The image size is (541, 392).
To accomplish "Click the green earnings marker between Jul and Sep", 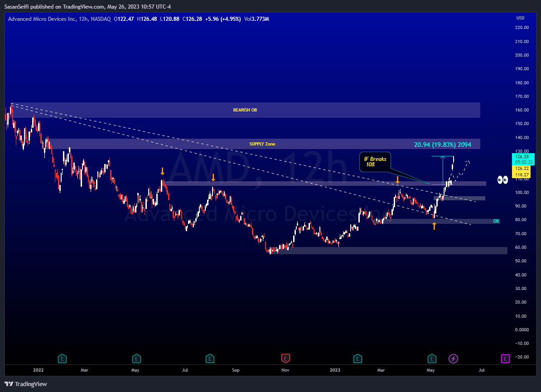I will tap(210, 358).
